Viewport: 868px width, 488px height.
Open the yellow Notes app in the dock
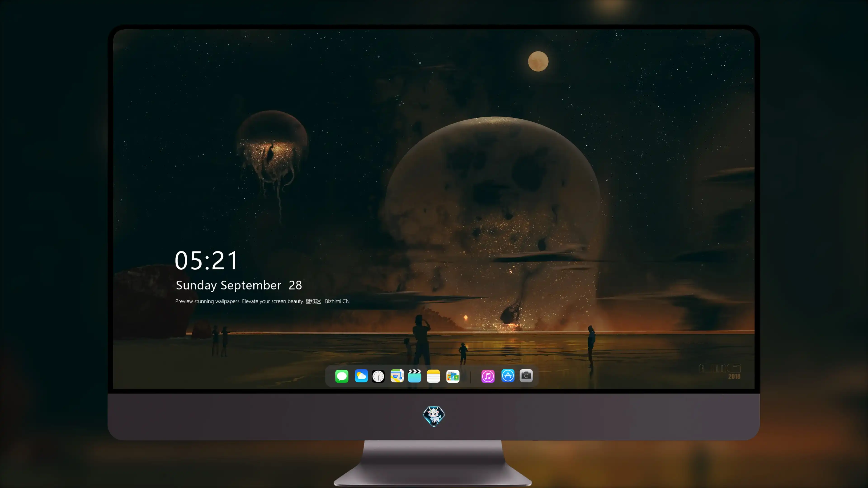click(433, 376)
